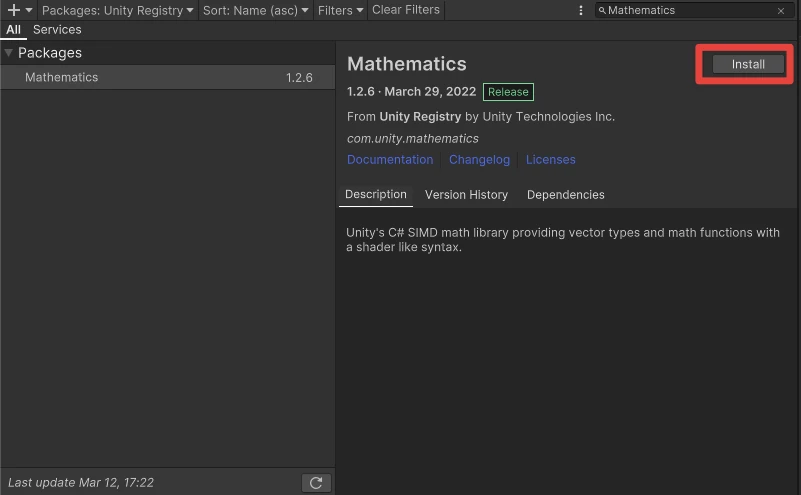This screenshot has width=801, height=495.
Task: Switch to the All tab
Action: coord(13,30)
